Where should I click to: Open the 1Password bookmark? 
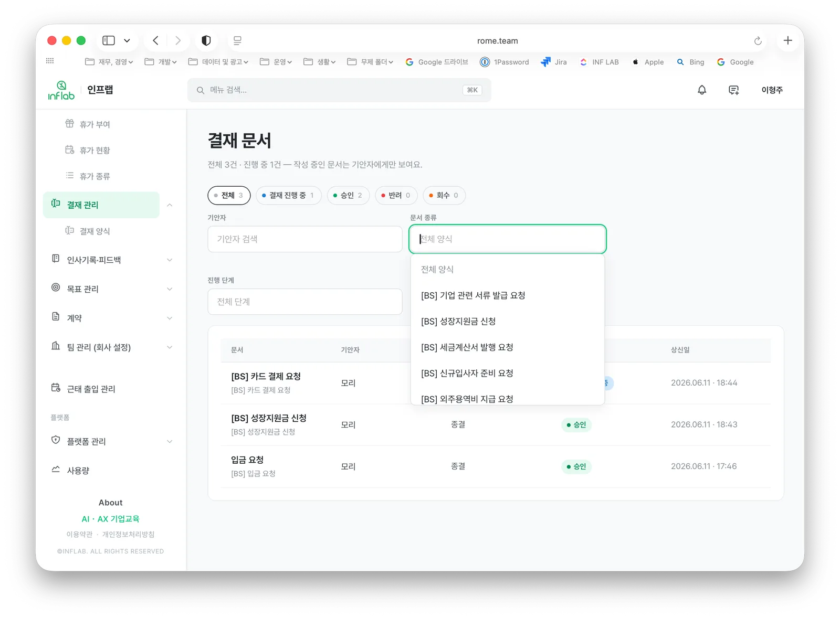(x=505, y=62)
